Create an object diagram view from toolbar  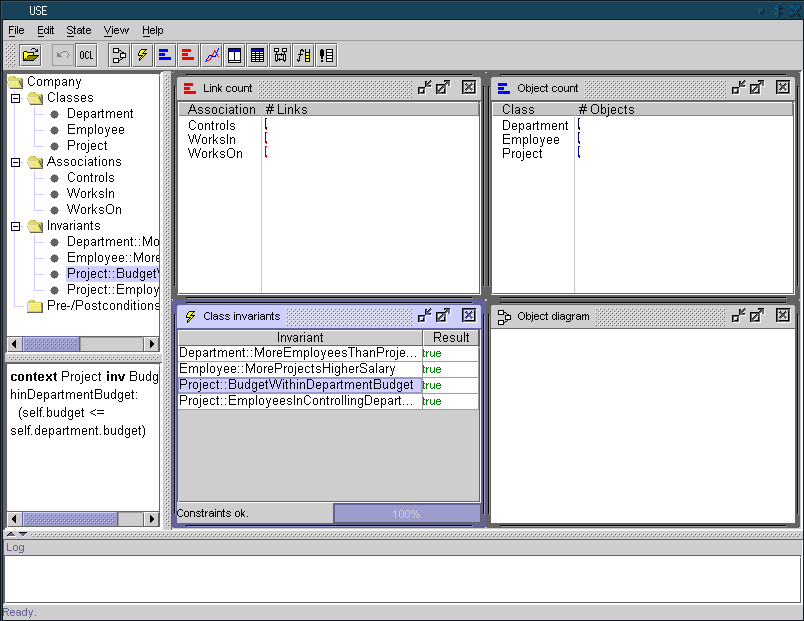tap(119, 55)
